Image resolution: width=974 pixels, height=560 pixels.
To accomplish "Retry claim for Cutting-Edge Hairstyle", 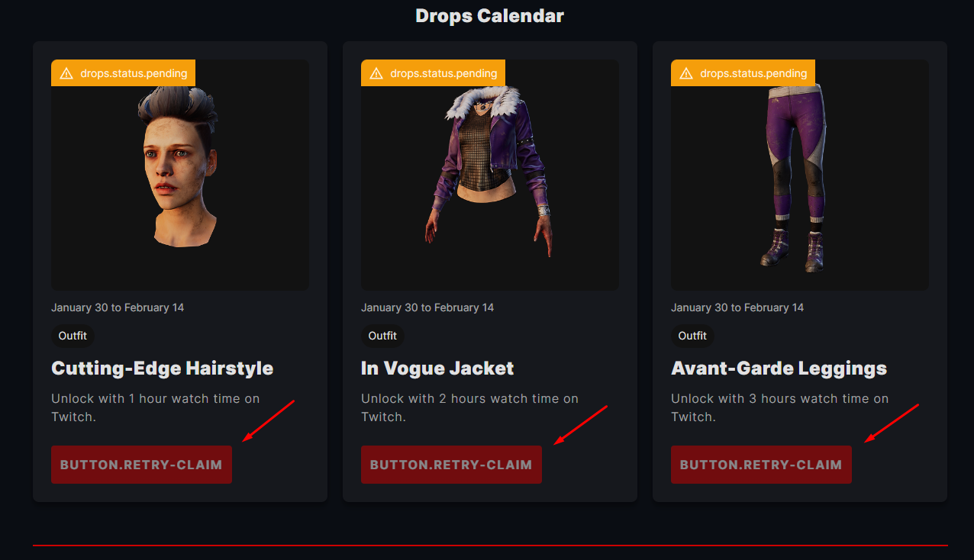I will [x=141, y=465].
